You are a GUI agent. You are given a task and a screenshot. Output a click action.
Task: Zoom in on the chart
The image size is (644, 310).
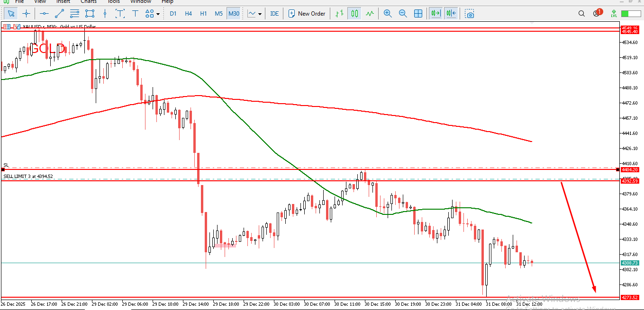click(388, 14)
